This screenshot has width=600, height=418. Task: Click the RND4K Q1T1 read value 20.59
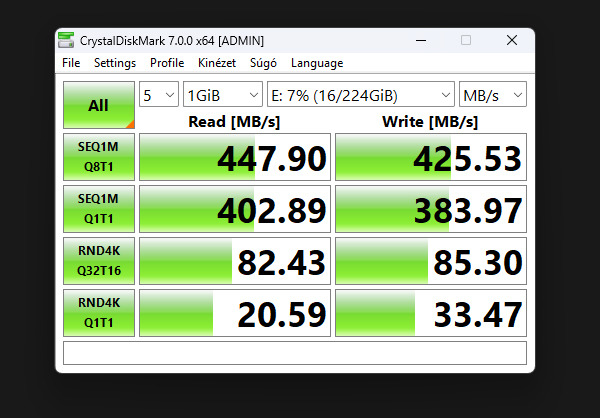[235, 313]
